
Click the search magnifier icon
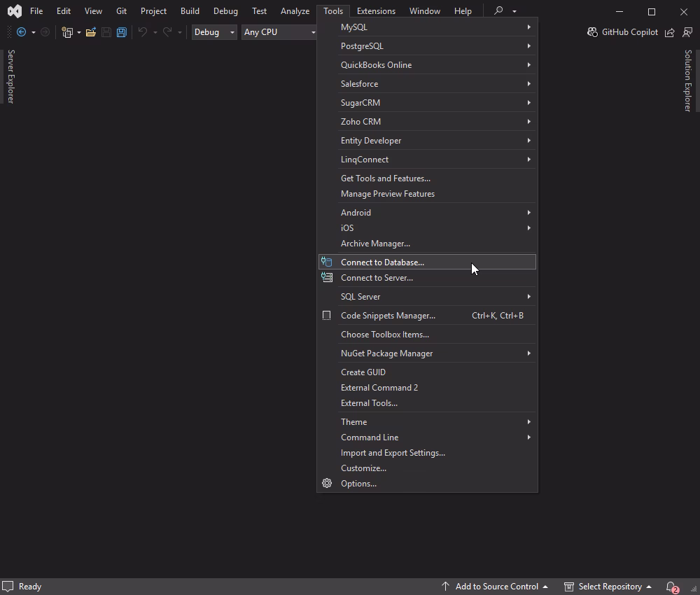(498, 10)
